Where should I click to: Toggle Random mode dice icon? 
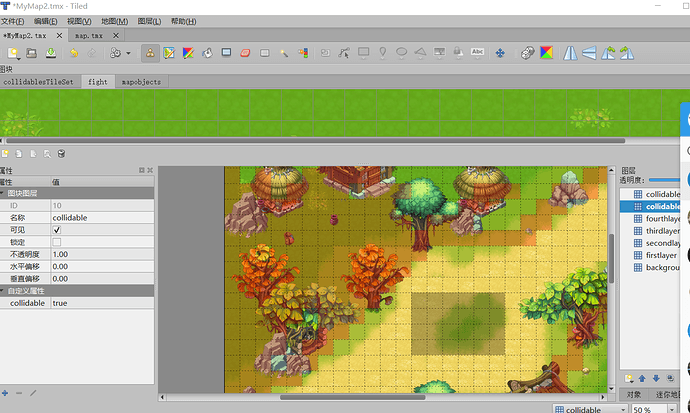[527, 53]
